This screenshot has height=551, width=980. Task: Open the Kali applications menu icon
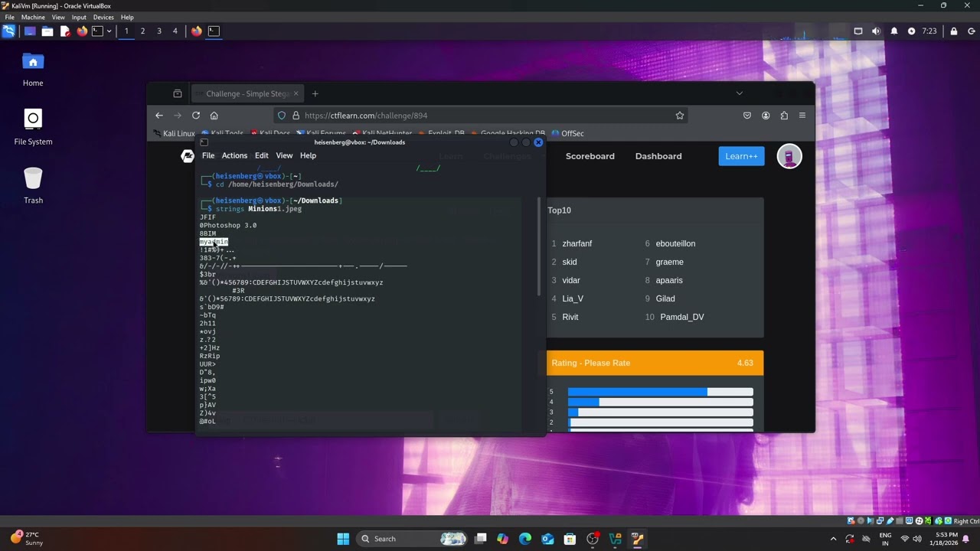click(x=8, y=31)
